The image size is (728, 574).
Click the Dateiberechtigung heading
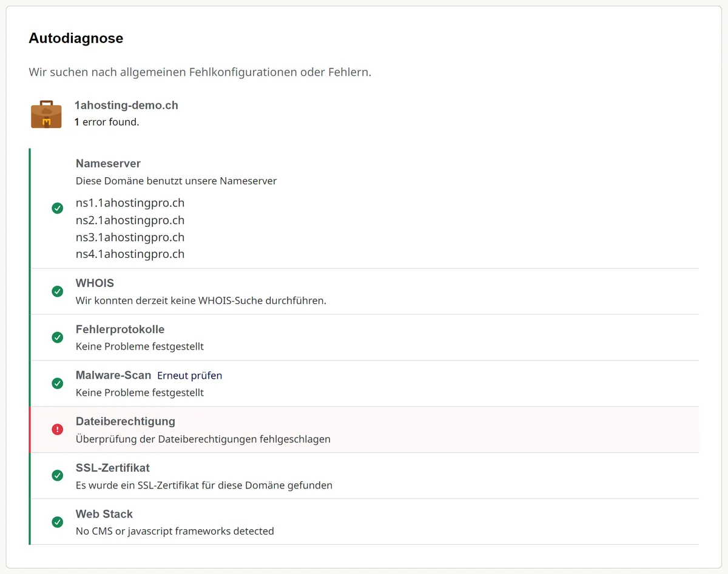pos(126,421)
